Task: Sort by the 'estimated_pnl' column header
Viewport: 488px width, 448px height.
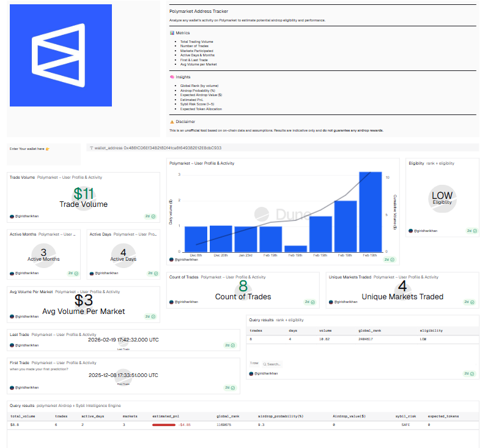Action: click(x=166, y=416)
